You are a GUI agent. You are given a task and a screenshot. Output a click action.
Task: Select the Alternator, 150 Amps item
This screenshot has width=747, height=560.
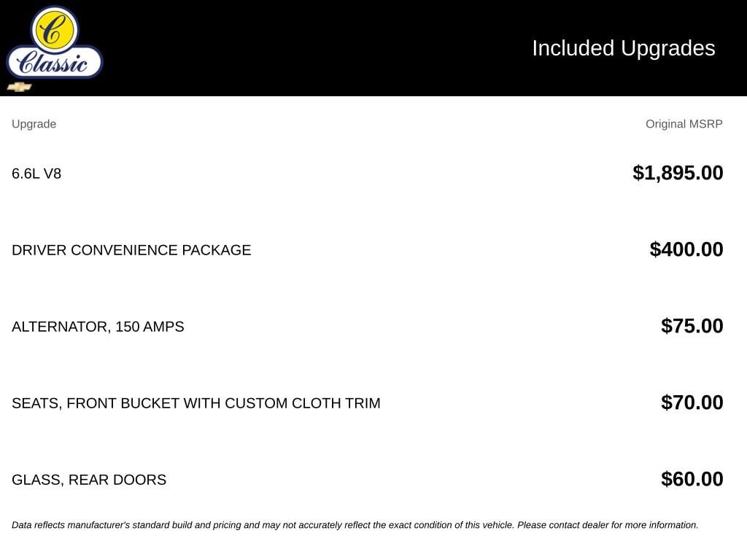[x=98, y=327]
